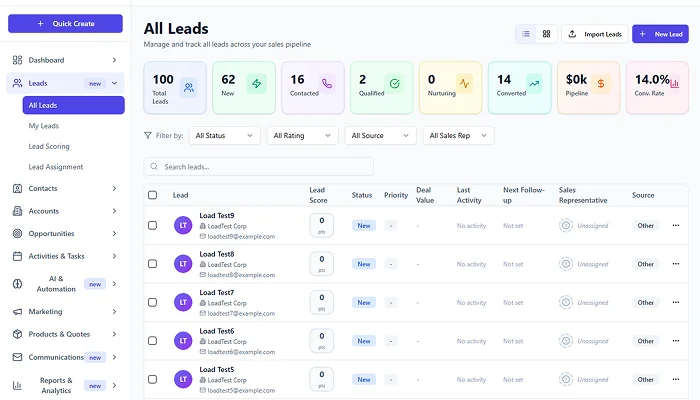Check the Load Test8 row checkbox
This screenshot has height=400, width=700.
[153, 264]
